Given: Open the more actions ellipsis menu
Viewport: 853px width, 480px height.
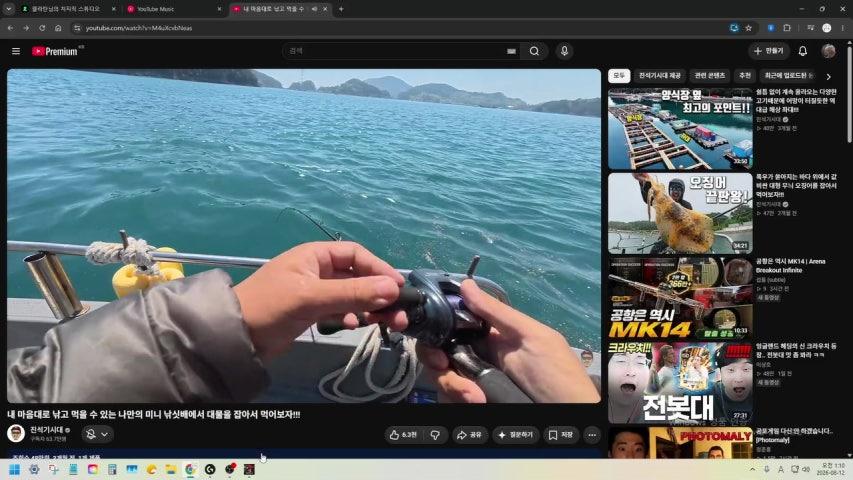Looking at the screenshot, I should [x=592, y=435].
